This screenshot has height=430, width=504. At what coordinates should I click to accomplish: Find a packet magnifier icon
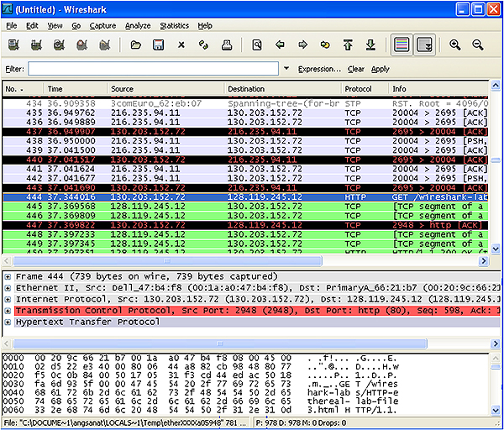[x=257, y=45]
